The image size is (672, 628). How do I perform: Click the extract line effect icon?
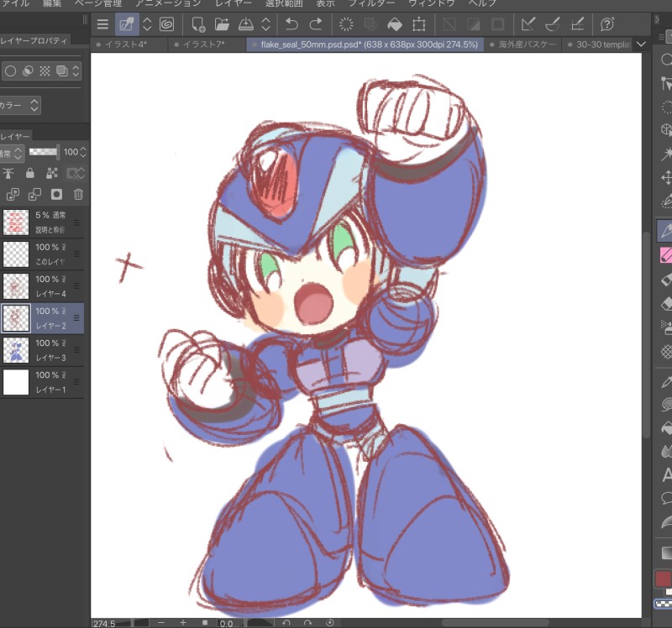tap(28, 71)
